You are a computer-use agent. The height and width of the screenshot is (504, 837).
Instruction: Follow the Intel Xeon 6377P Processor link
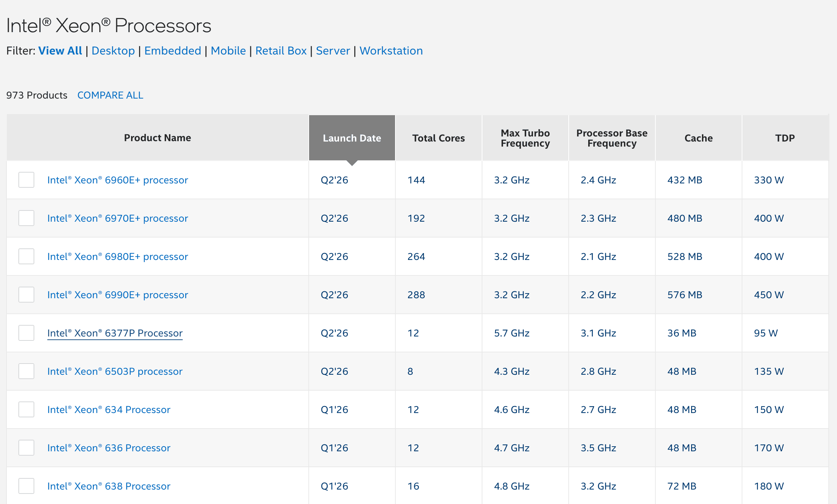pos(115,333)
